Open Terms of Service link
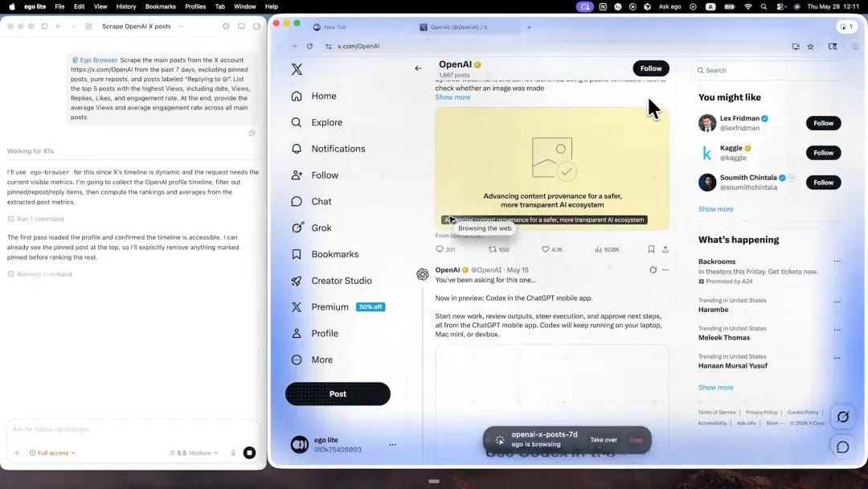This screenshot has width=868, height=489. (716, 412)
